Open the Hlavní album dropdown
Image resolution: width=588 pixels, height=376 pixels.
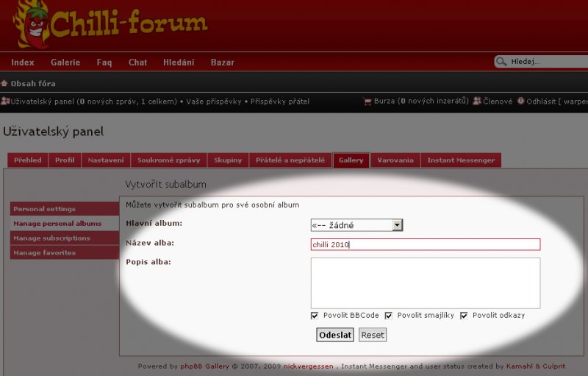click(356, 225)
